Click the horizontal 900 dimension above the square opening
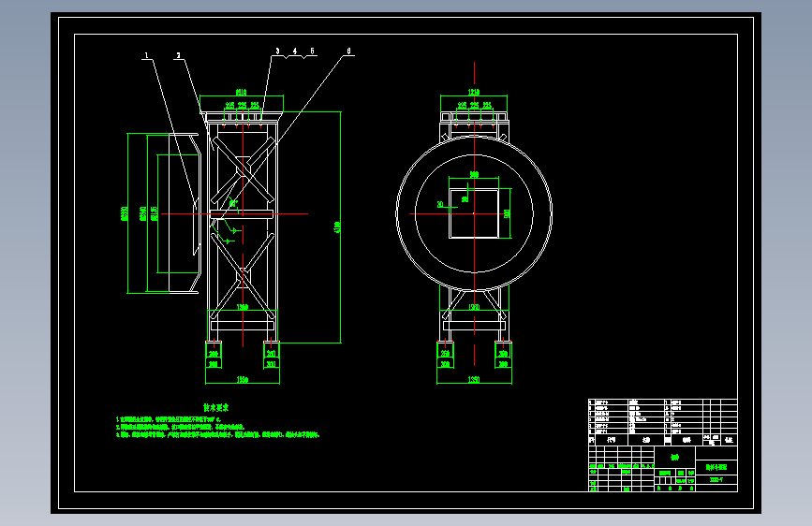Image resolution: width=812 pixels, height=526 pixels. coord(474,175)
